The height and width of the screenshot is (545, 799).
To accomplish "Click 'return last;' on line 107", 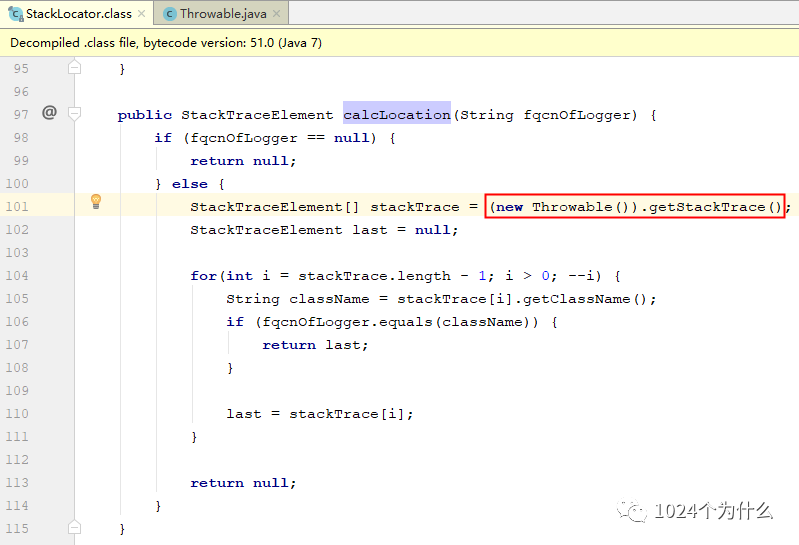I will [315, 345].
